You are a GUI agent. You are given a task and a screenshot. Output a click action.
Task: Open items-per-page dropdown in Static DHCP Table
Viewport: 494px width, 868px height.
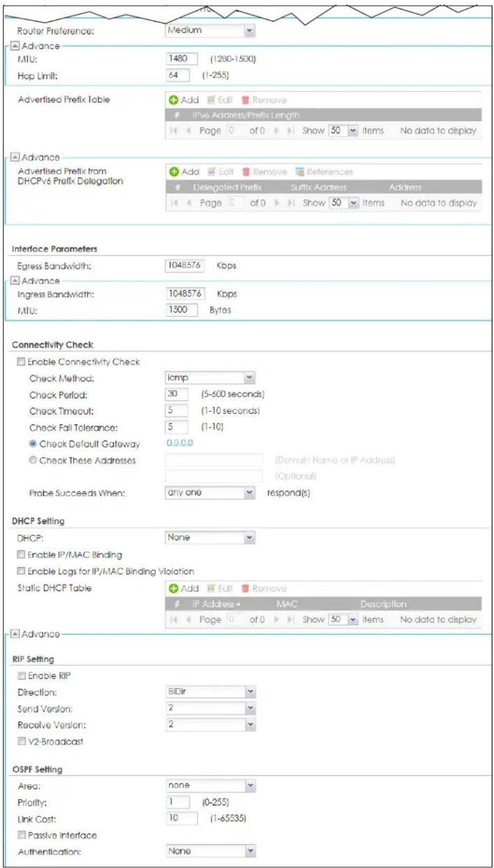(x=353, y=620)
